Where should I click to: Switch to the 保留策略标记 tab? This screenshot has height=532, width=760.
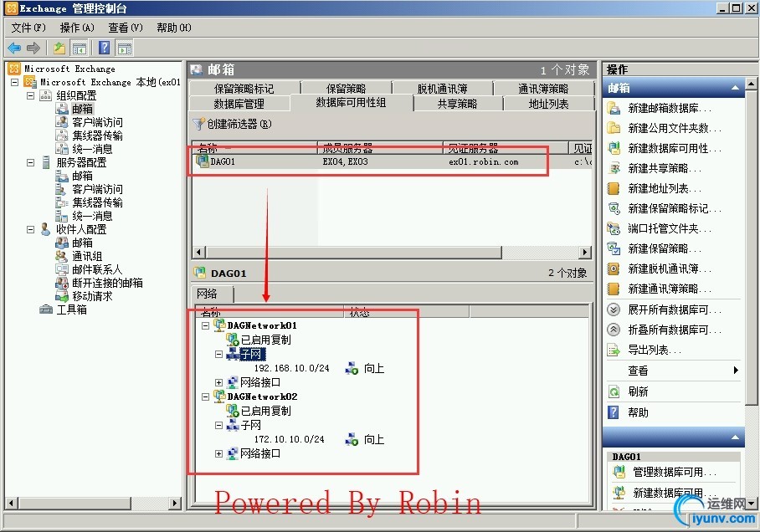(x=244, y=89)
